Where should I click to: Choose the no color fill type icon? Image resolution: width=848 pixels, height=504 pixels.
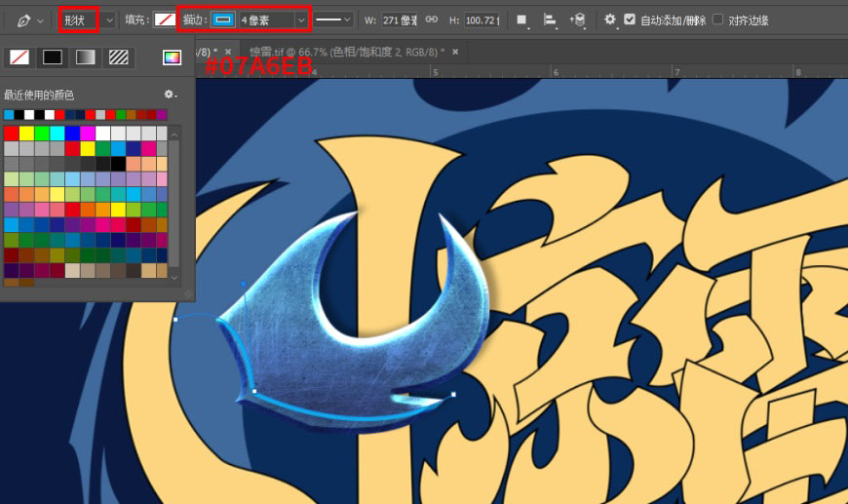[19, 57]
